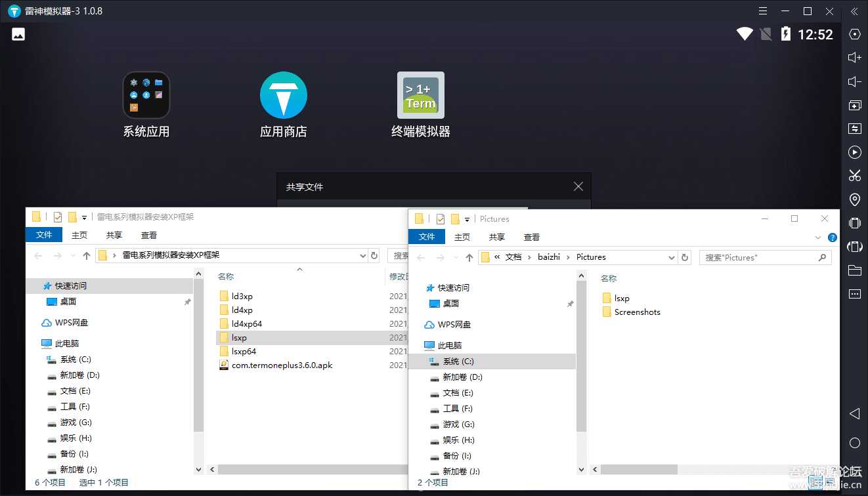868x496 pixels.
Task: Open the 文件 menu in Pictures window
Action: [427, 236]
